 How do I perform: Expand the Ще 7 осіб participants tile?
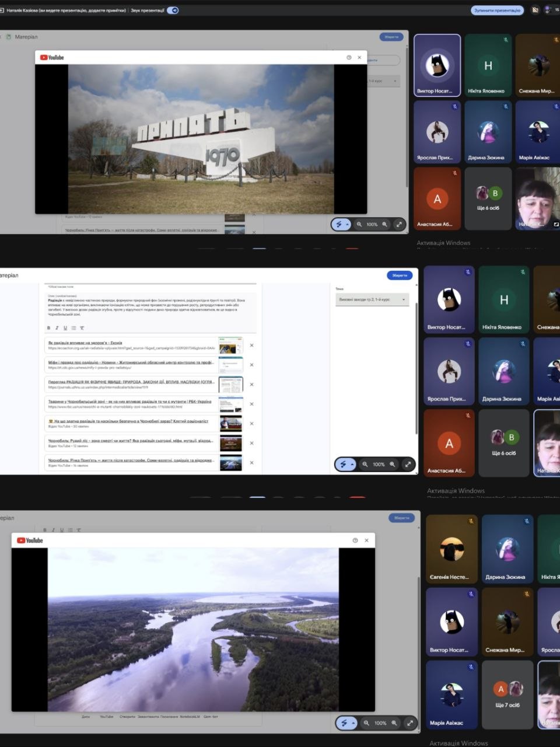[x=508, y=694]
